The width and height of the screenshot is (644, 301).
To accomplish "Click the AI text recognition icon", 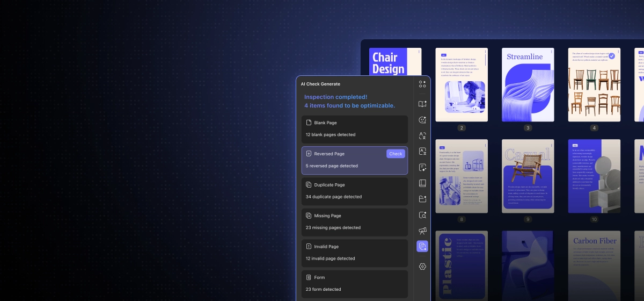I will (x=422, y=151).
